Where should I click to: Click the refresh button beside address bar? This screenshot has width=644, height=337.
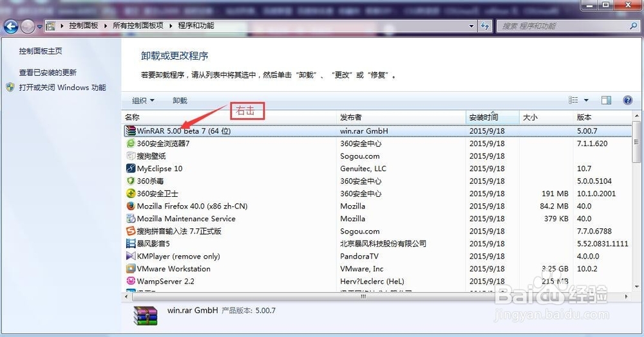click(x=485, y=26)
